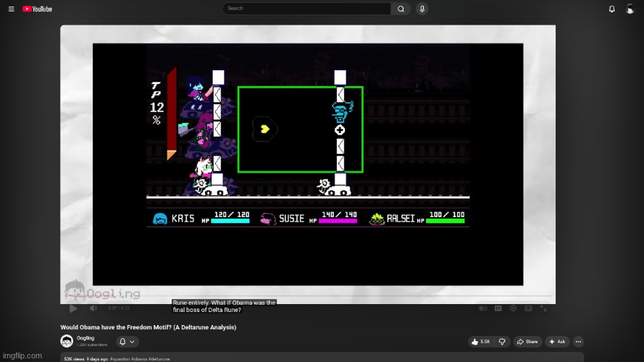Viewport: 644px width, 362px height.
Task: Open the account avatar menu
Action: [630, 9]
